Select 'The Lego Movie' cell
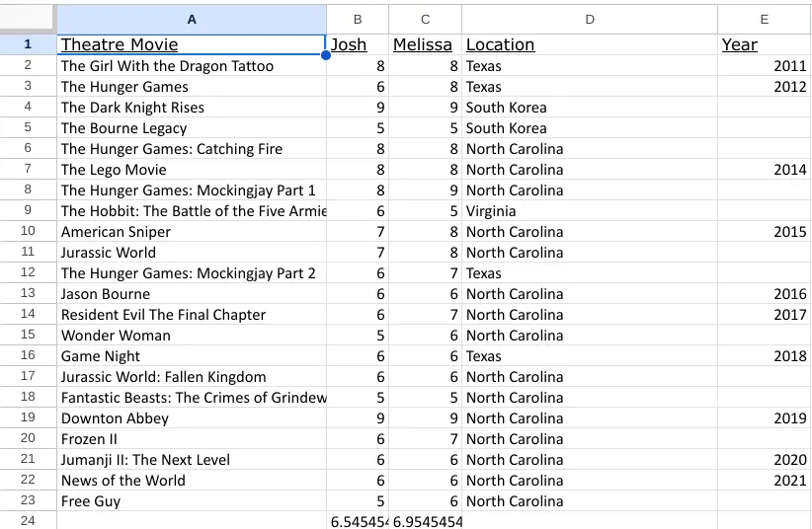This screenshot has width=812, height=529. pyautogui.click(x=192, y=169)
